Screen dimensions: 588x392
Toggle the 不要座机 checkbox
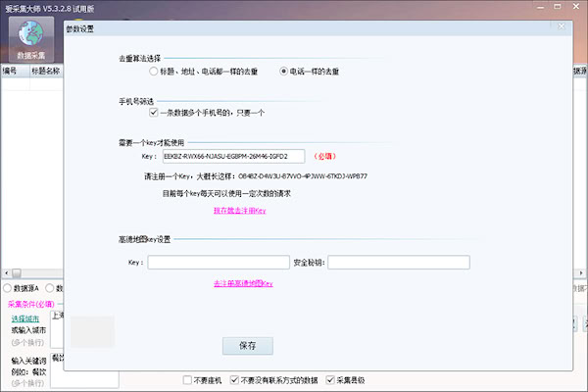(187, 380)
